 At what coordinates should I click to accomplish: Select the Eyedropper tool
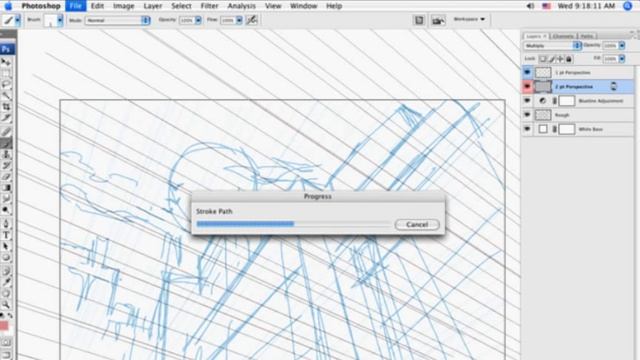6,282
